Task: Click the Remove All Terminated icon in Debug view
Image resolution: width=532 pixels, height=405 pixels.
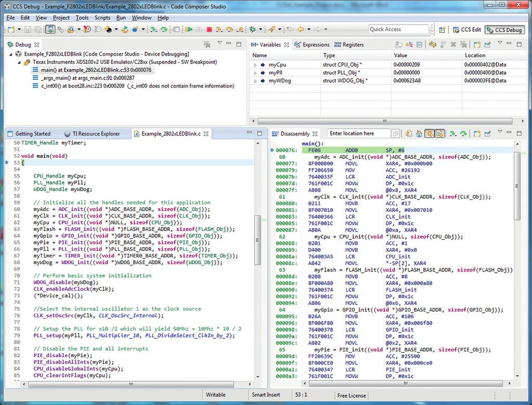Action: pyautogui.click(x=207, y=45)
